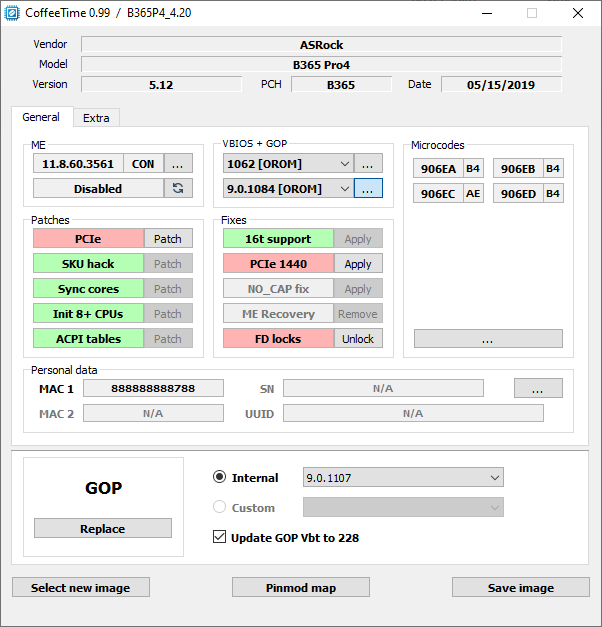The image size is (602, 627).
Task: Select the Custom radio button
Action: click(219, 507)
